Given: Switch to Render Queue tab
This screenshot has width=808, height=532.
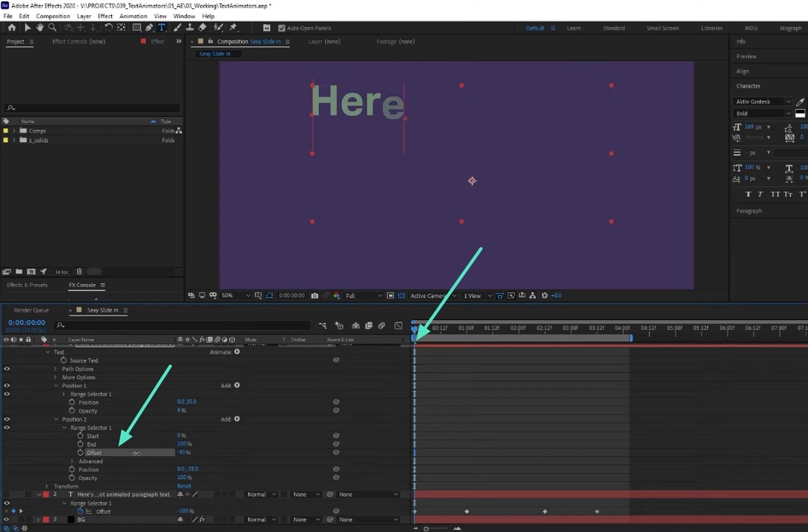Looking at the screenshot, I should (x=31, y=310).
